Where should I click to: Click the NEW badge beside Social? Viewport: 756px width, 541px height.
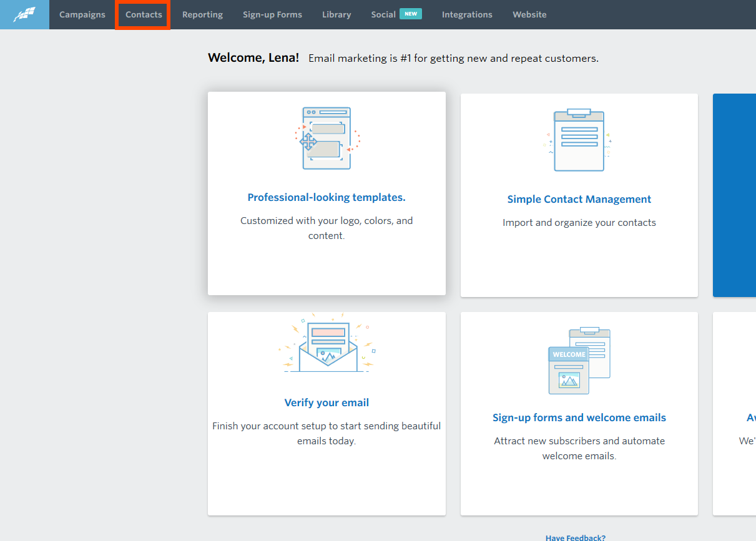point(411,14)
